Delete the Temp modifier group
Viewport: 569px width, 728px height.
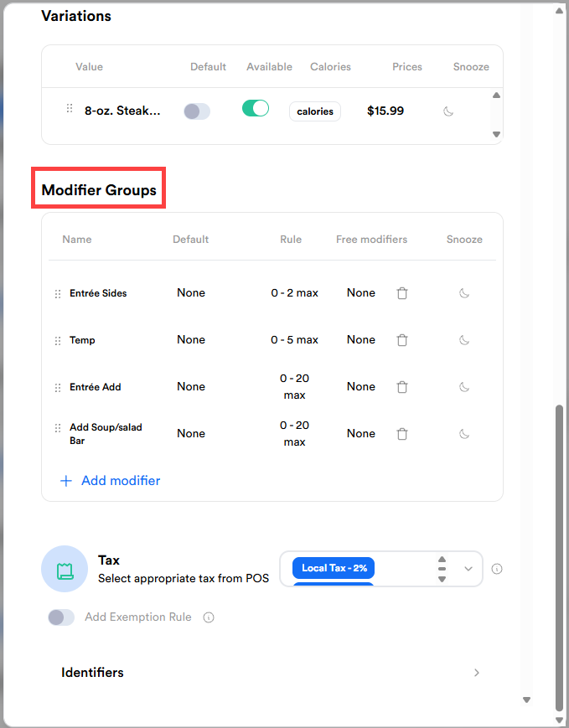[402, 340]
